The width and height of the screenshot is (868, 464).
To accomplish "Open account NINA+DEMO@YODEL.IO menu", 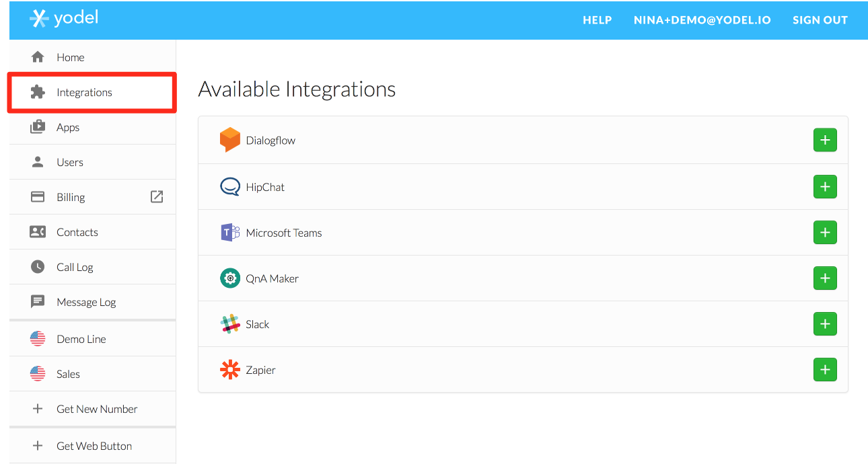I will pyautogui.click(x=702, y=20).
